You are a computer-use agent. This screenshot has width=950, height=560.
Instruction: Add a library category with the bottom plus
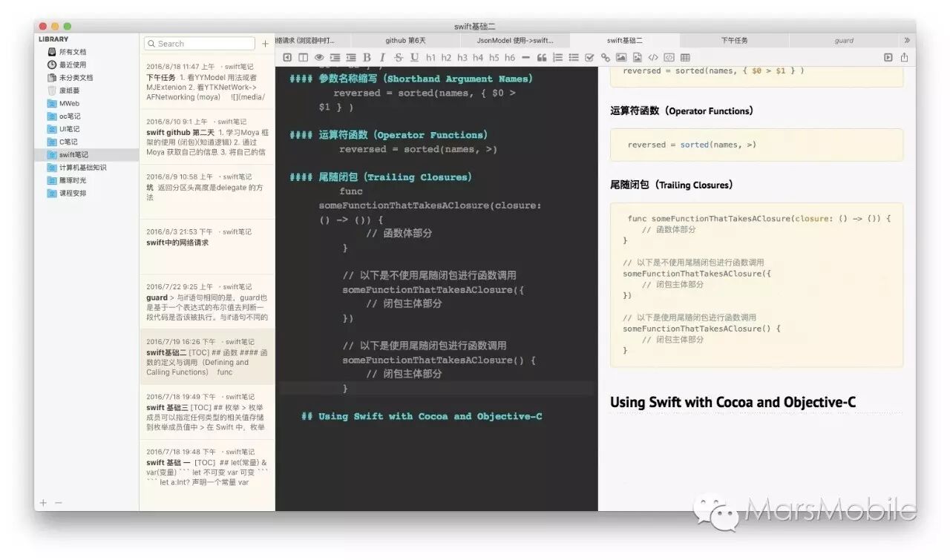coord(43,503)
